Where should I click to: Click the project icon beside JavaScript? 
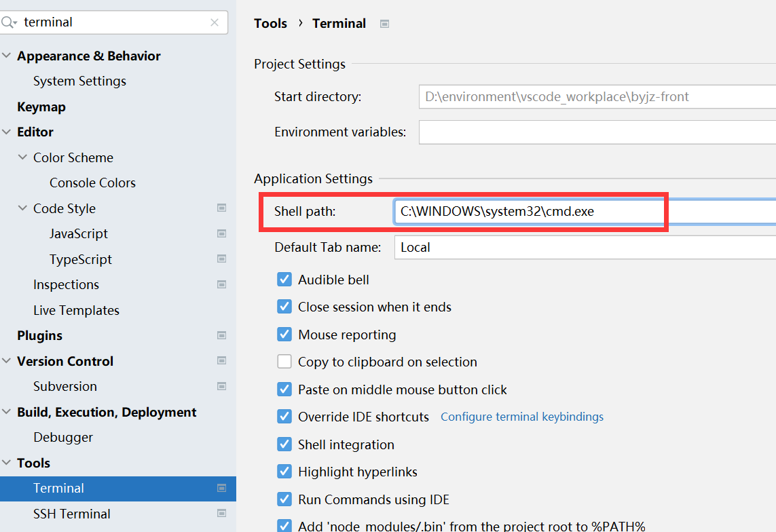click(222, 233)
